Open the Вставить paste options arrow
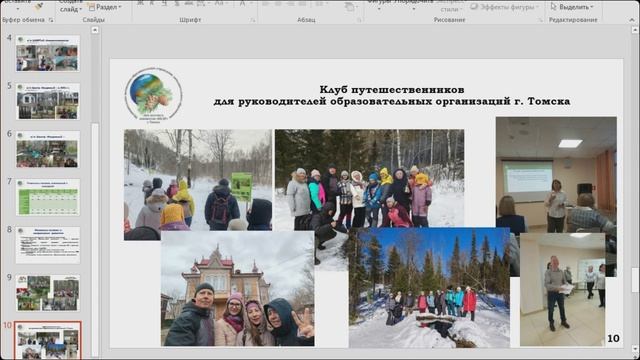Image resolution: width=640 pixels, height=360 pixels. pyautogui.click(x=18, y=8)
